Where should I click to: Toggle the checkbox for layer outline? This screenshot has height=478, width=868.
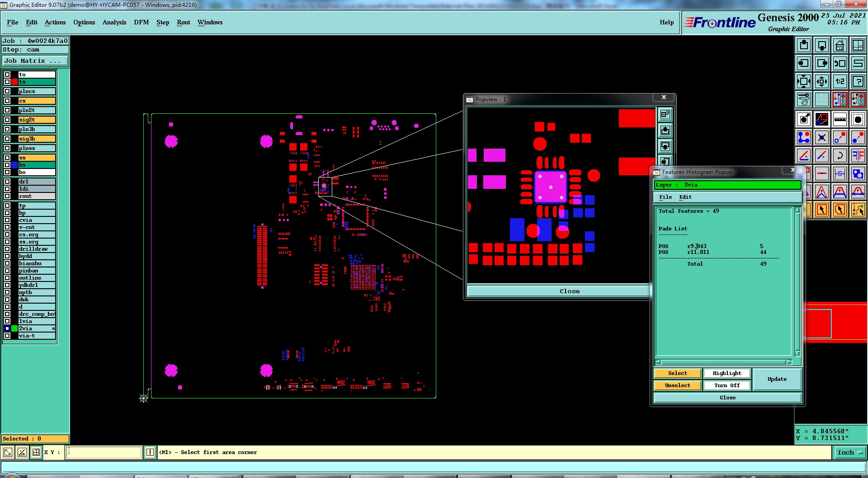(7, 278)
